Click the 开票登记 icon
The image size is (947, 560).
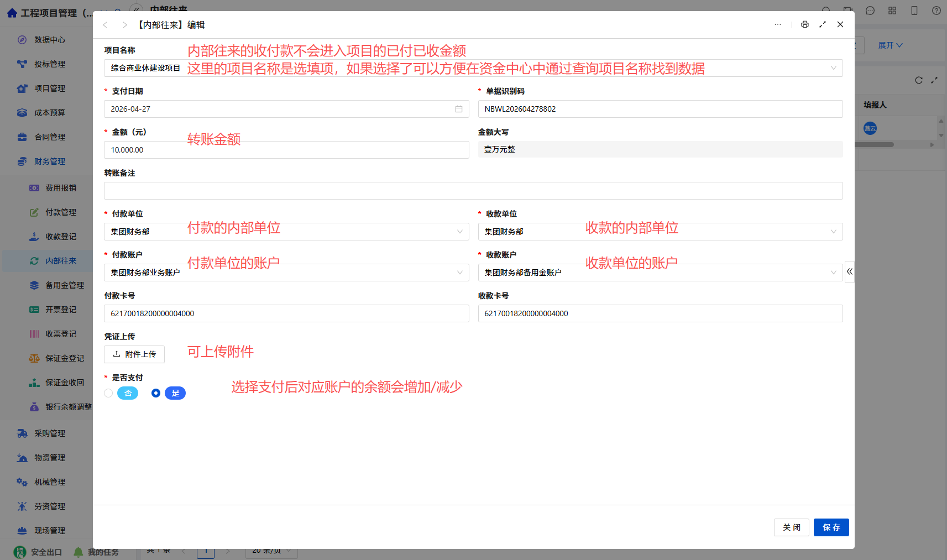point(34,310)
